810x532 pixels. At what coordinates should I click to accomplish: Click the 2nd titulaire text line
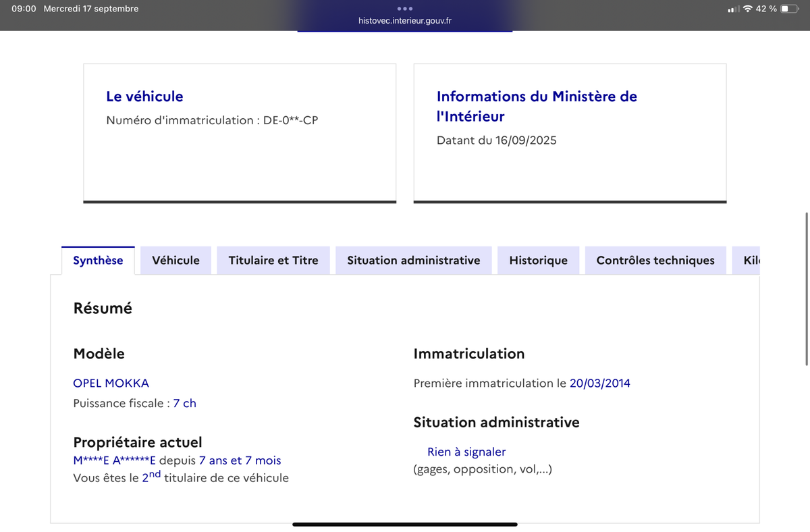click(181, 477)
